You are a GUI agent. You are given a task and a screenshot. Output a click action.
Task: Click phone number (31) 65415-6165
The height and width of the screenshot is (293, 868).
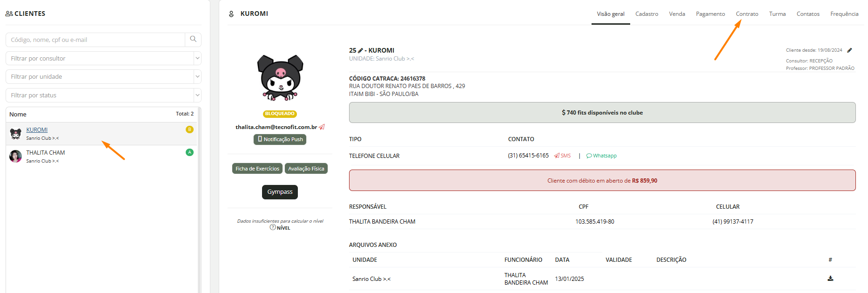point(528,156)
